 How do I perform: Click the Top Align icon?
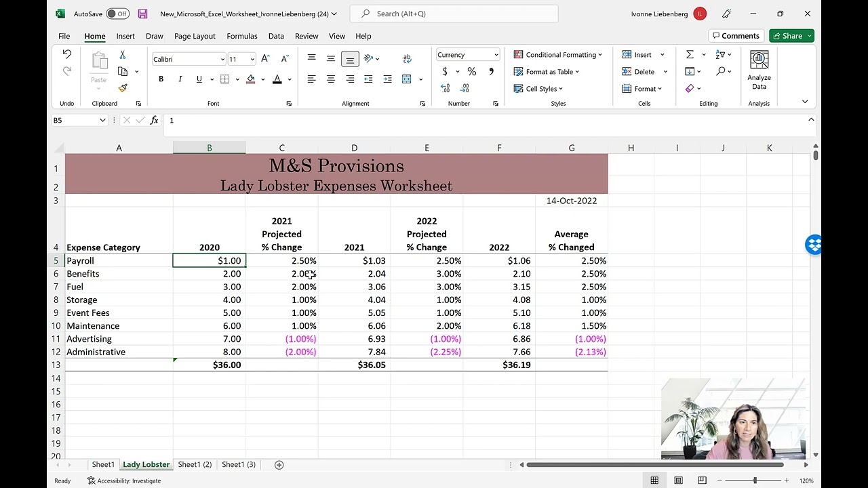[311, 59]
